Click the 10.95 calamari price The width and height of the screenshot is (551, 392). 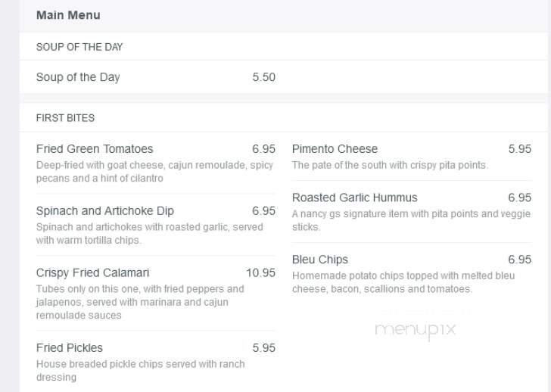(260, 272)
